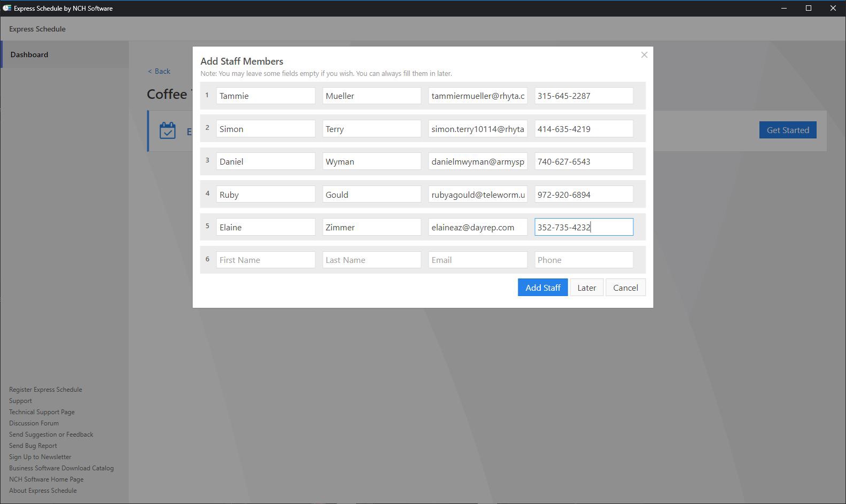This screenshot has height=504, width=846.
Task: Edit last name field containing Terry
Action: 371,129
